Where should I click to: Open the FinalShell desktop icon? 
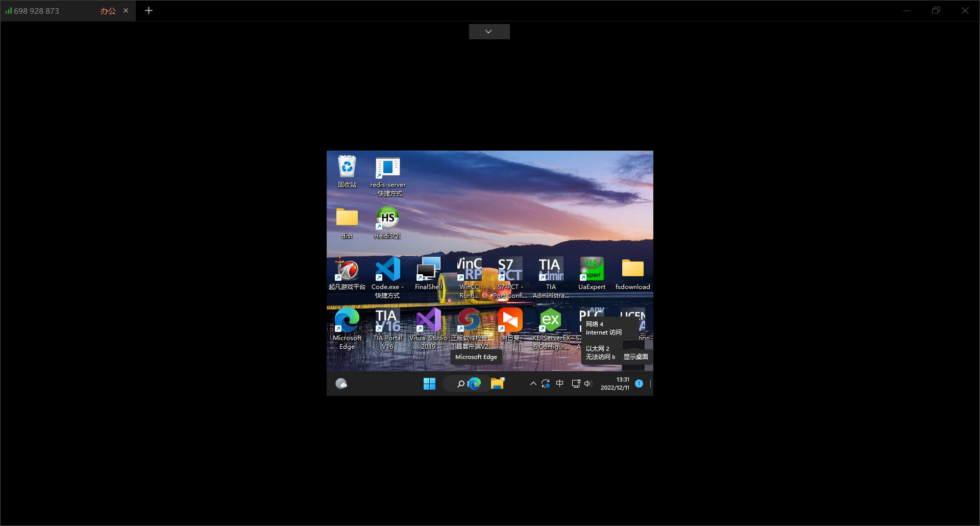[x=429, y=274]
